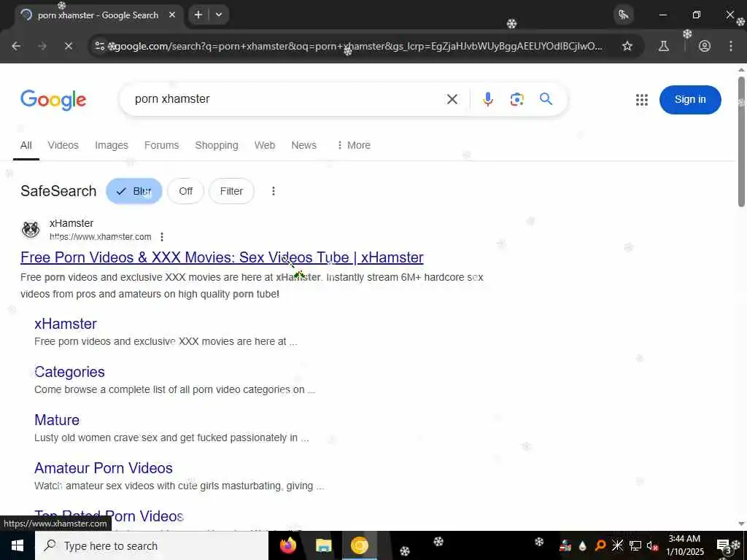
Task: Turn SafeSearch Off
Action: click(186, 191)
